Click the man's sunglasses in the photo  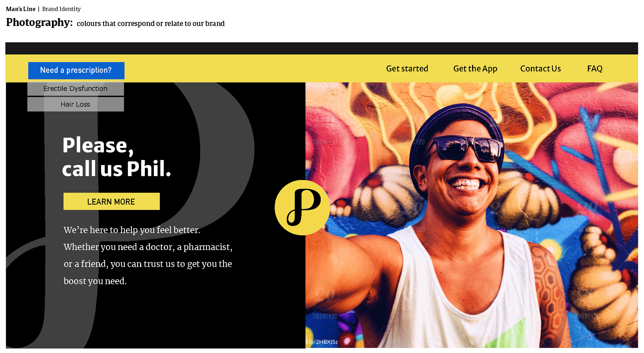click(468, 148)
